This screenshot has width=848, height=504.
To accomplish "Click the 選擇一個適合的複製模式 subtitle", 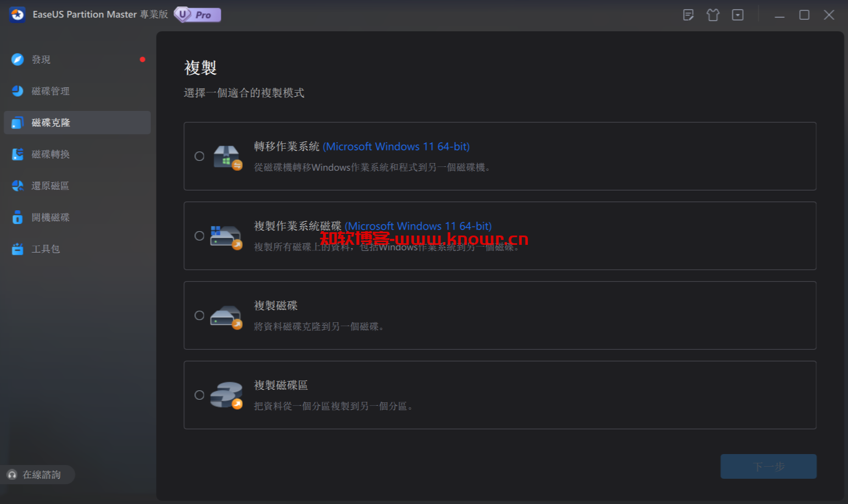I will (244, 93).
